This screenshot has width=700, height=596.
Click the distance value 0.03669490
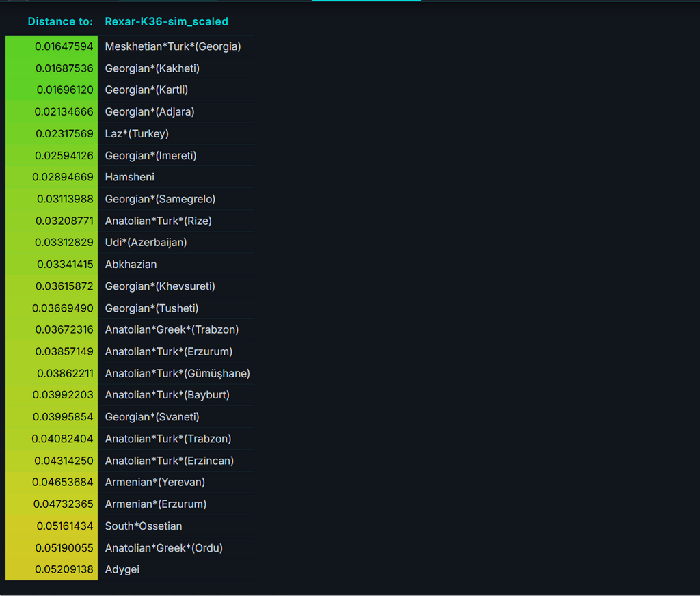62,308
